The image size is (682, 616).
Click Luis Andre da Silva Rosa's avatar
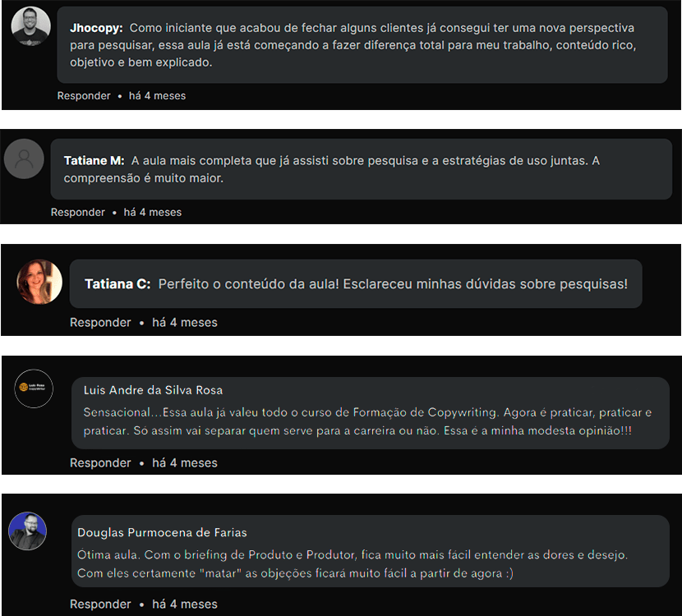click(34, 388)
